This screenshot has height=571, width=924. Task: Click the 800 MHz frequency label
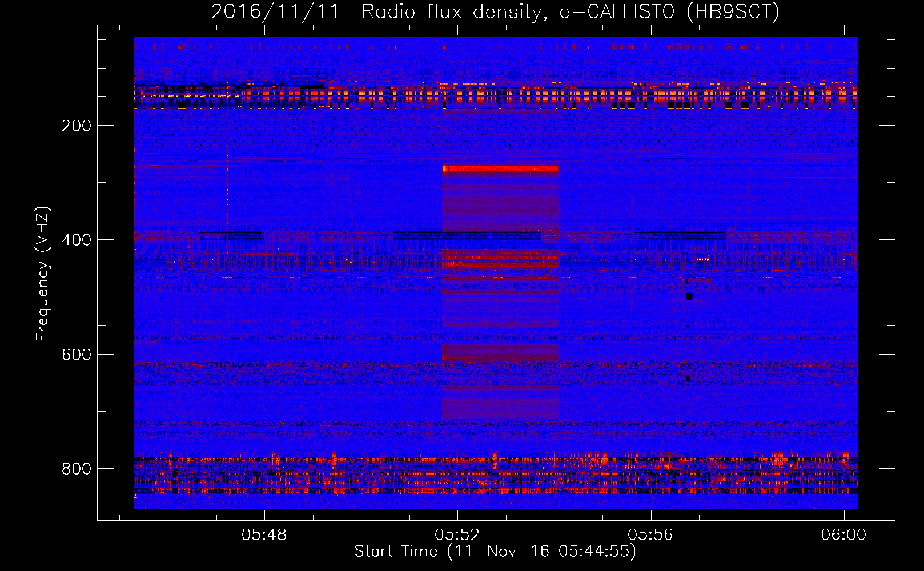click(77, 469)
